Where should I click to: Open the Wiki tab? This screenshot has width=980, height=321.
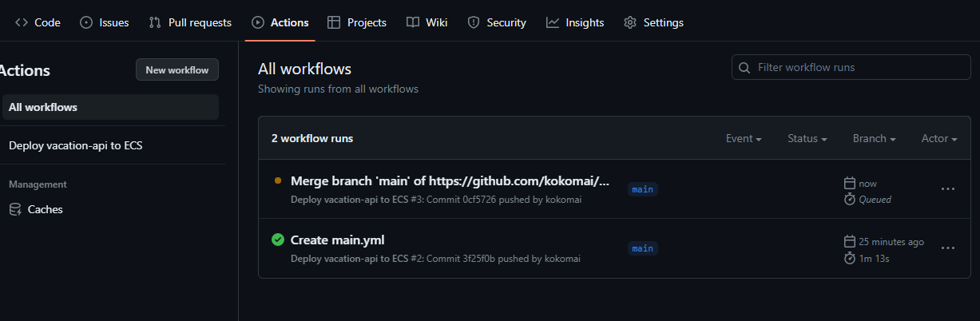coord(427,22)
